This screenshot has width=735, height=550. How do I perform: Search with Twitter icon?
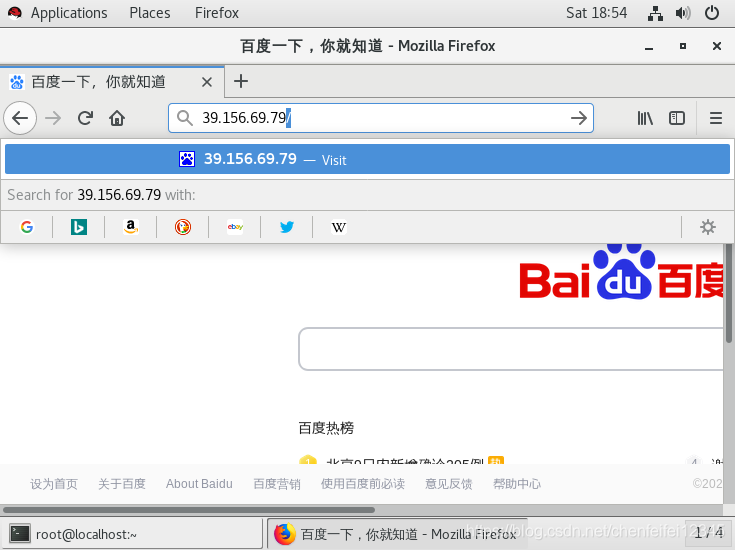pyautogui.click(x=287, y=227)
